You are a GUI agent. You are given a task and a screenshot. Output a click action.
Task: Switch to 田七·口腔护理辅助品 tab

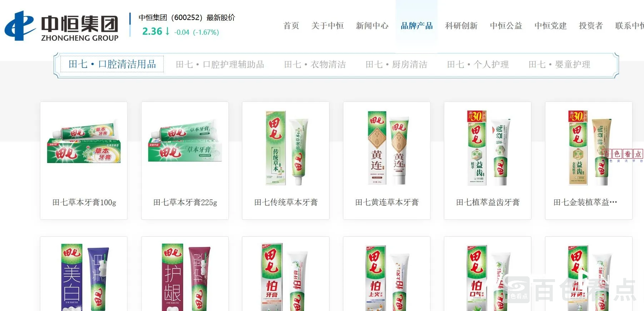pyautogui.click(x=220, y=64)
